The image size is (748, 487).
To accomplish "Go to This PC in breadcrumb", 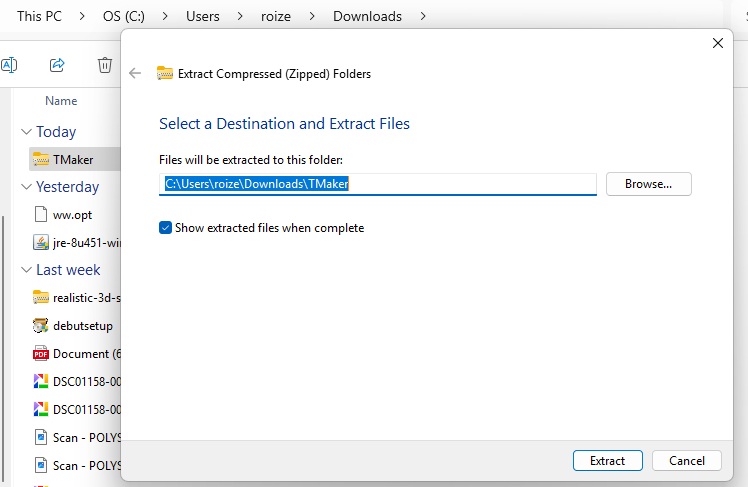I will (40, 16).
